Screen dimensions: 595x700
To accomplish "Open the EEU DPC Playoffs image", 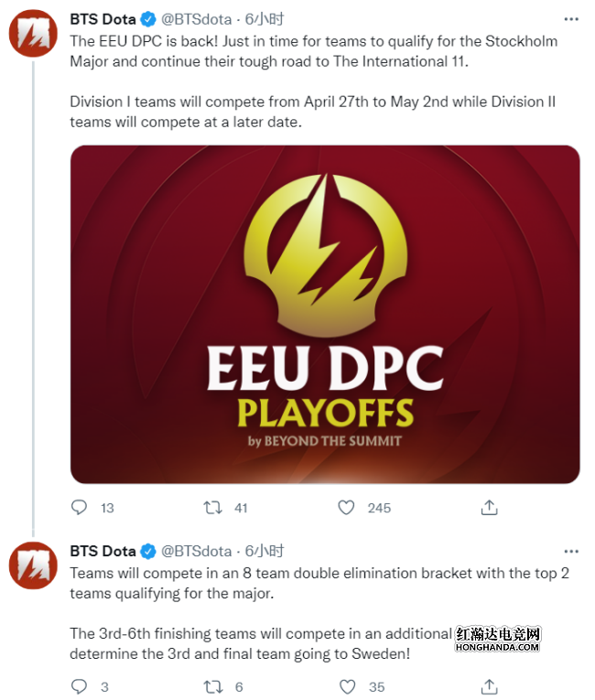I will 324,314.
